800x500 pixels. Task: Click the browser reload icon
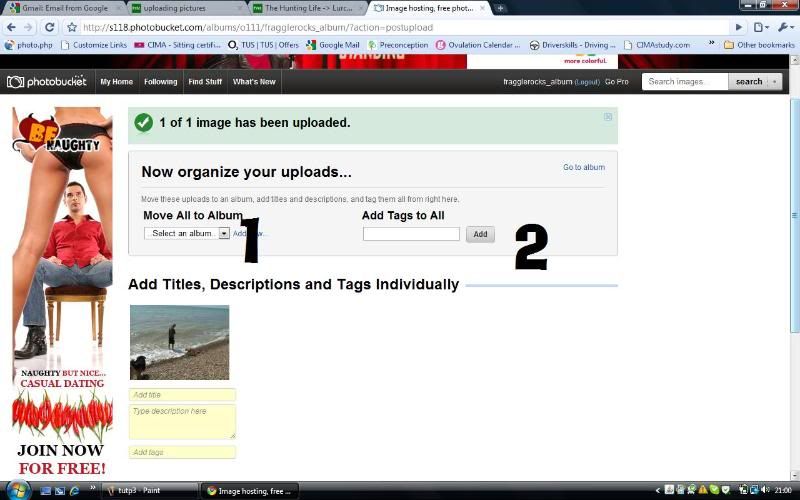(x=49, y=27)
